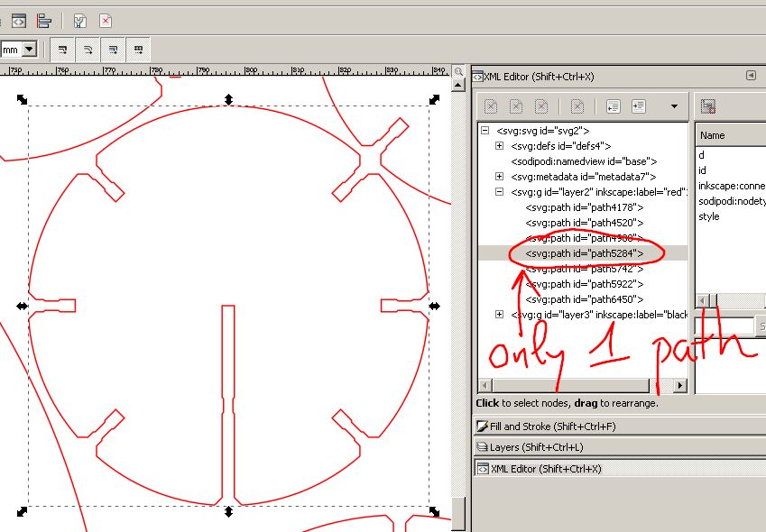766x532 pixels.
Task: Click the Name column header
Action: click(730, 135)
